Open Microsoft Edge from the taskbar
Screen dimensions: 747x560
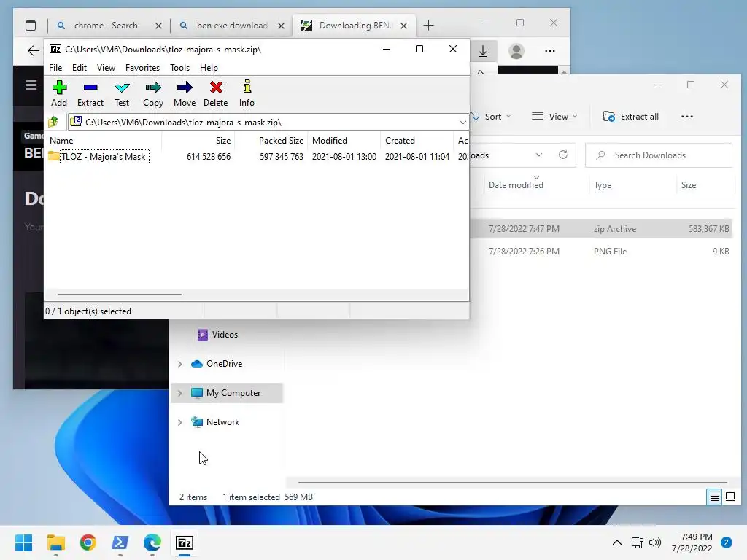point(152,542)
